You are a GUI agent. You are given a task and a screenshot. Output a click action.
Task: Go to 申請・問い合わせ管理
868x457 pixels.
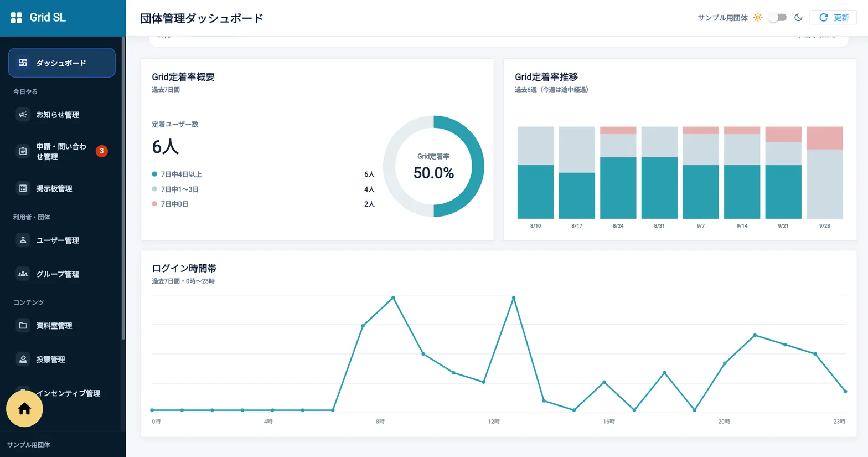click(62, 151)
